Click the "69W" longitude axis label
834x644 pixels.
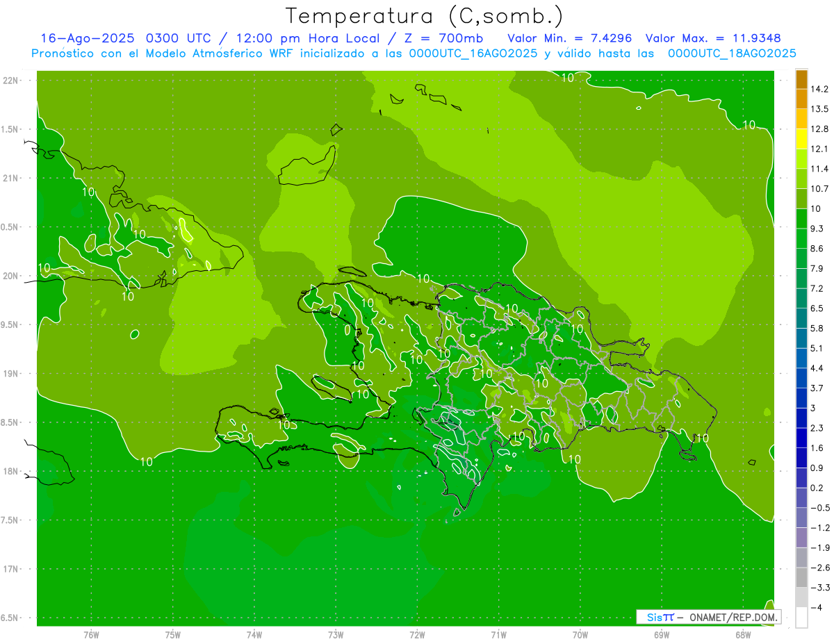(662, 635)
